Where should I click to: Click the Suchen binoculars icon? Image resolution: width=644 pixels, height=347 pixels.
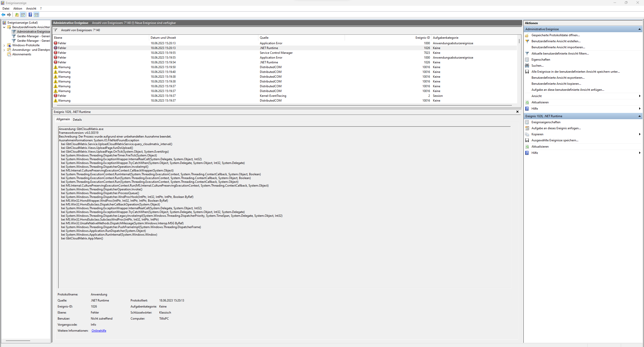(x=527, y=66)
